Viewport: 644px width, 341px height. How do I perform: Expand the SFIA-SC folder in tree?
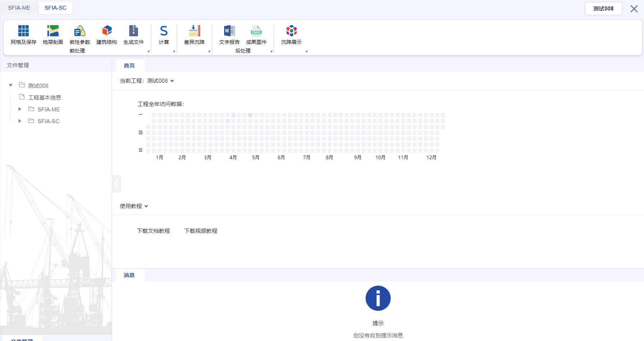click(20, 121)
